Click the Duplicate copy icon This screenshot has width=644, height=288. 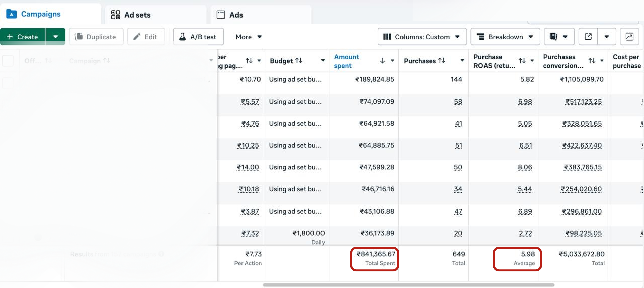click(x=78, y=37)
